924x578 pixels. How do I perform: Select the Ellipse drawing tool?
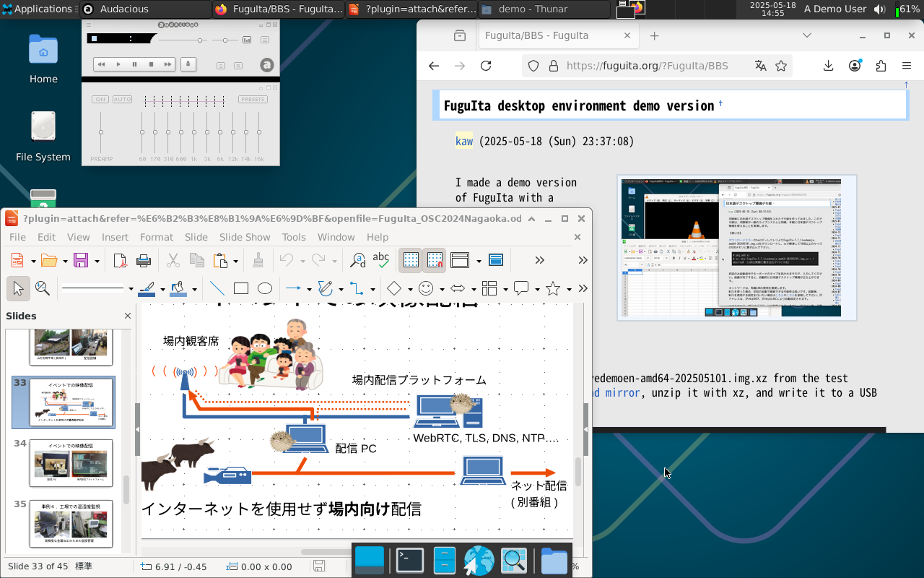pos(265,289)
